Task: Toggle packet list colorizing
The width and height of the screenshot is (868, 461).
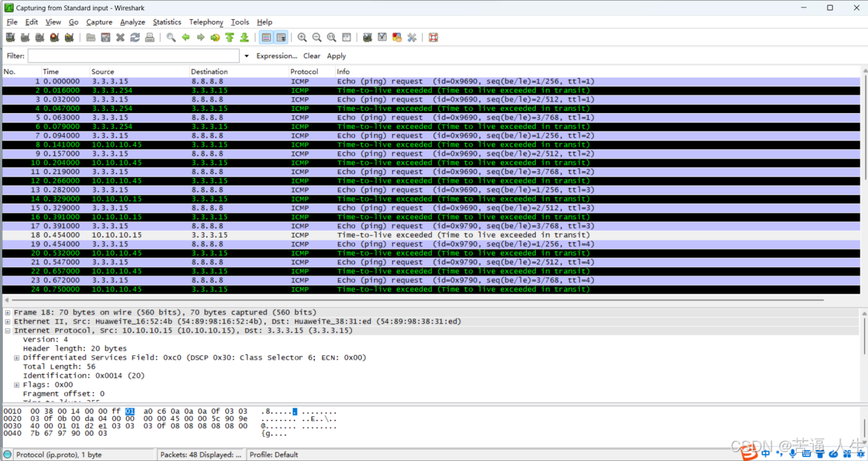Action: click(266, 38)
